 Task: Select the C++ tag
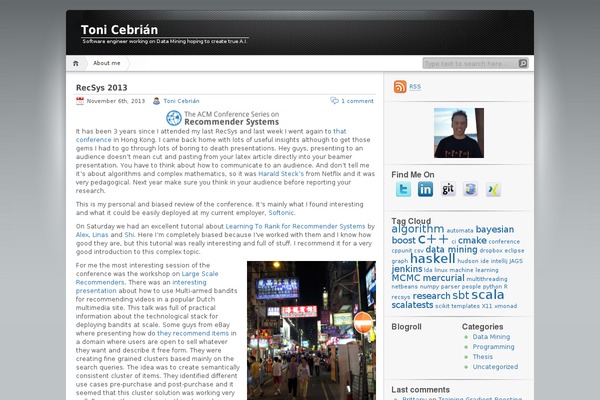tap(433, 240)
